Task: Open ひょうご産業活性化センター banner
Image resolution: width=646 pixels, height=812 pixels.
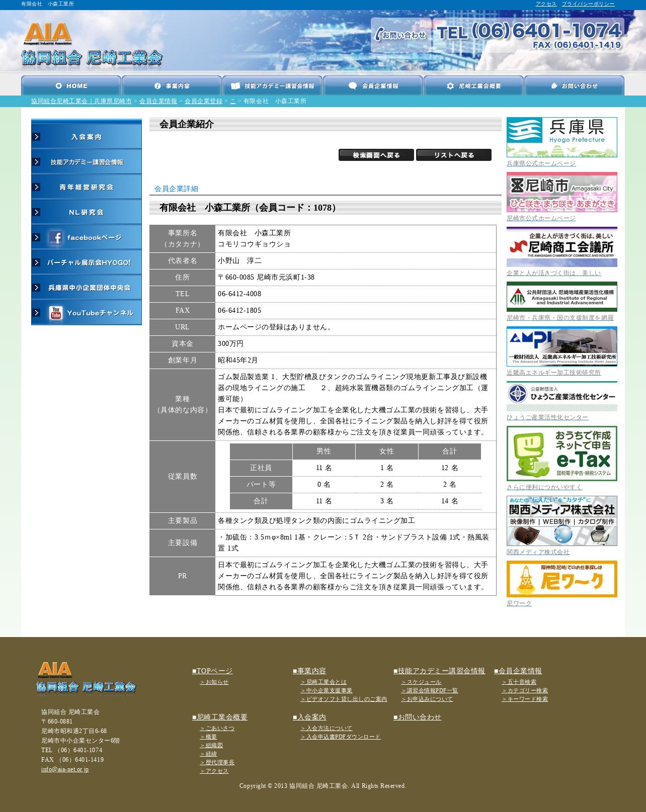Action: pyautogui.click(x=562, y=396)
